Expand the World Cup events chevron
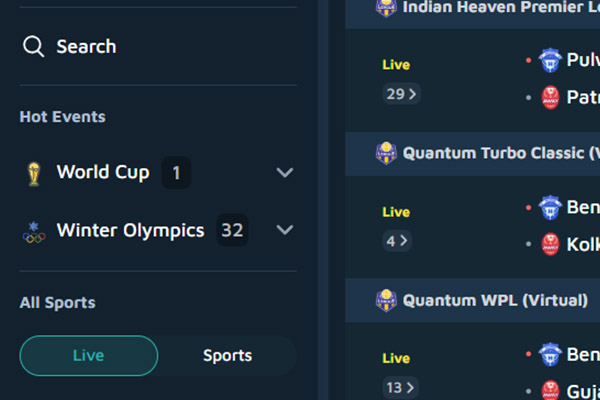The width and height of the screenshot is (600, 400). click(285, 173)
